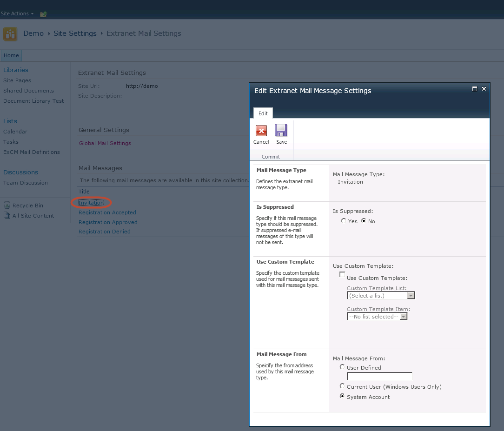Open the Site Actions menu
This screenshot has height=431, width=504.
coord(17,13)
